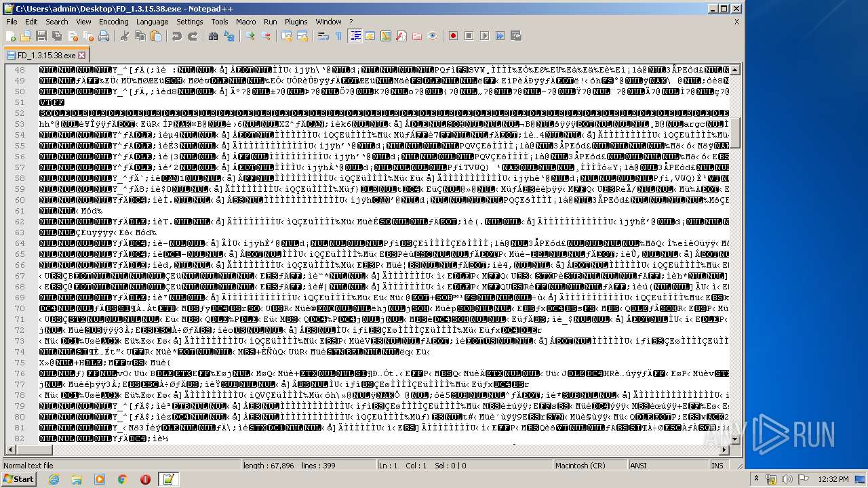Toggle word wrap toolbar button
Image resolution: width=868 pixels, height=488 pixels.
coord(323,36)
